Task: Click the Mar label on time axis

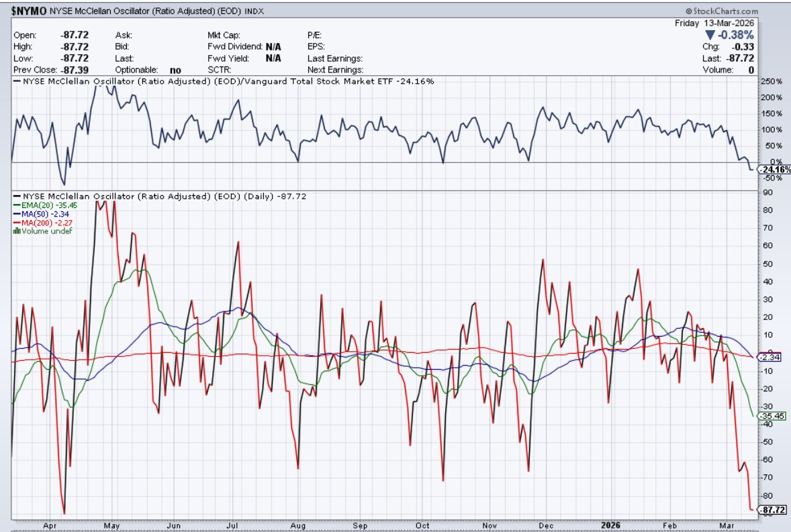Action: pos(727,525)
